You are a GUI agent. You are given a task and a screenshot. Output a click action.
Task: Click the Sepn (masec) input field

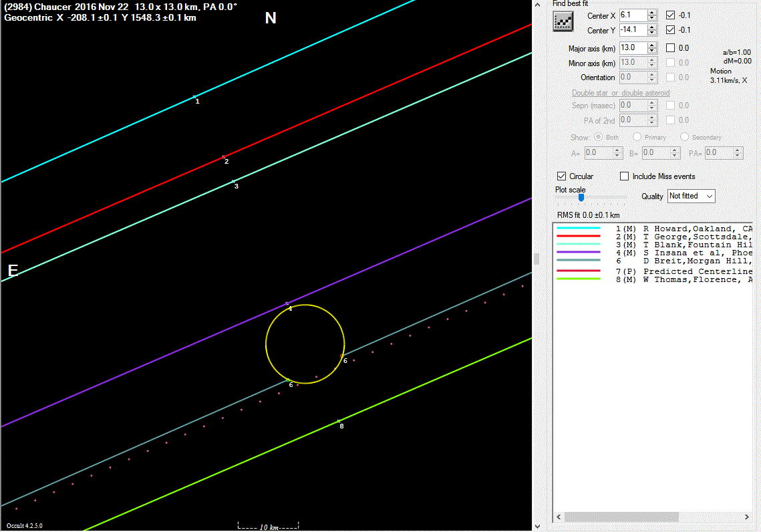click(x=633, y=105)
